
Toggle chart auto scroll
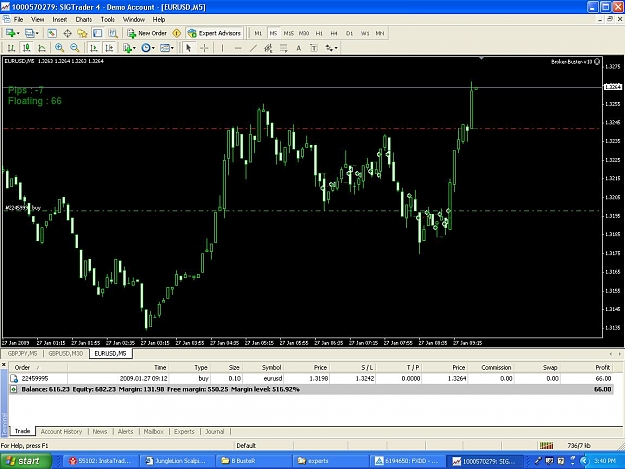tap(94, 48)
